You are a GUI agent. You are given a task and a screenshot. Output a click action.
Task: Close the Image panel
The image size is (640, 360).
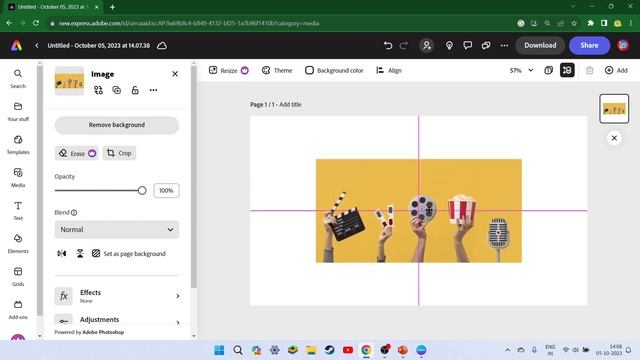[x=175, y=74]
